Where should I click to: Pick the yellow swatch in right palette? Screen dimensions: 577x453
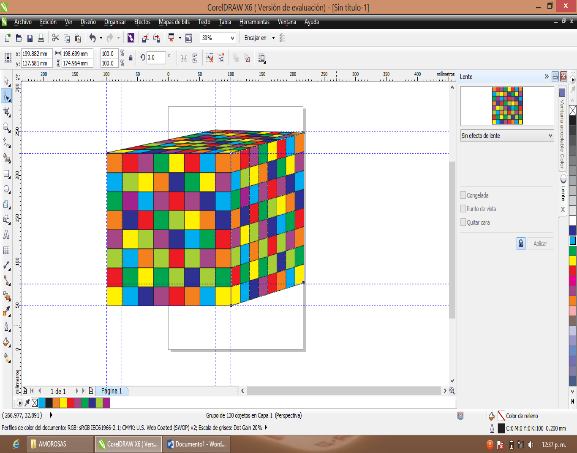coord(573,261)
